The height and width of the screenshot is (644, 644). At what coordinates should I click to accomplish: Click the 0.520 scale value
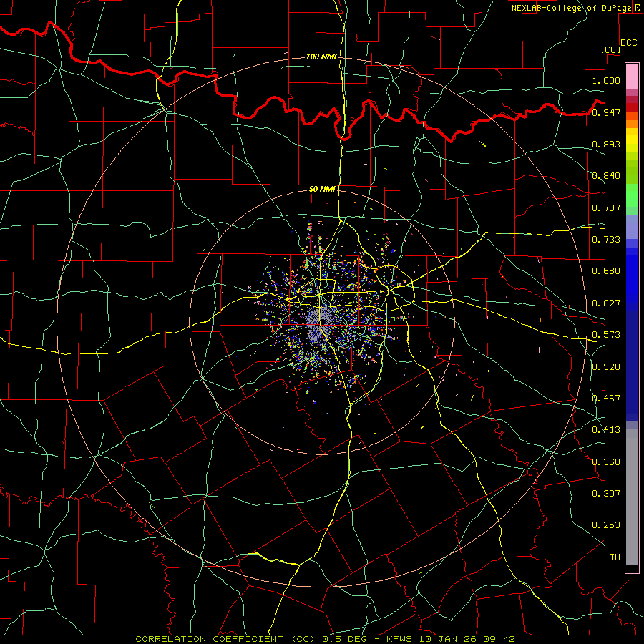click(x=606, y=367)
